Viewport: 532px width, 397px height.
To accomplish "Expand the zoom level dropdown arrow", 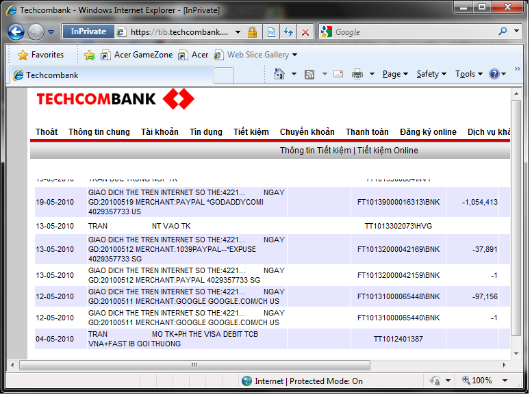I will click(505, 381).
